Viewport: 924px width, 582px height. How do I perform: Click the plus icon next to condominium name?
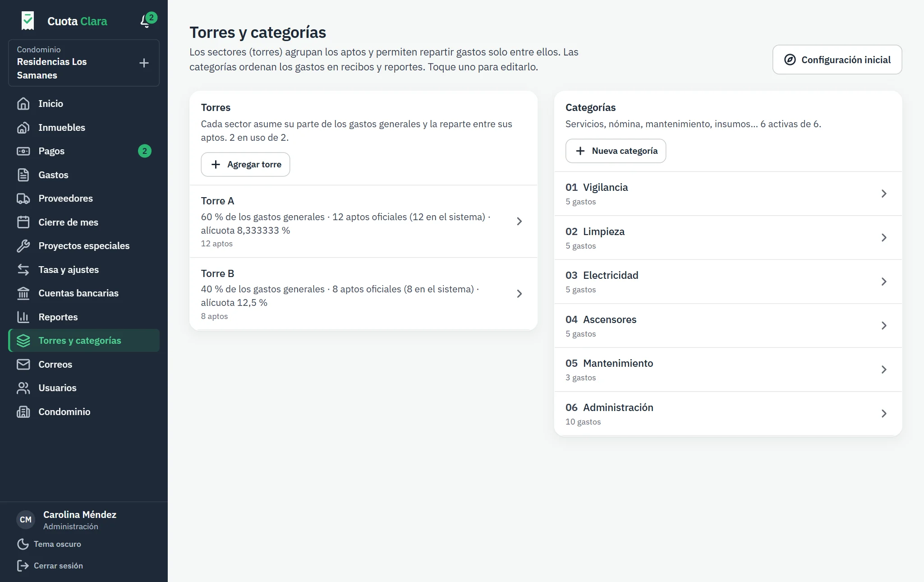pos(144,63)
